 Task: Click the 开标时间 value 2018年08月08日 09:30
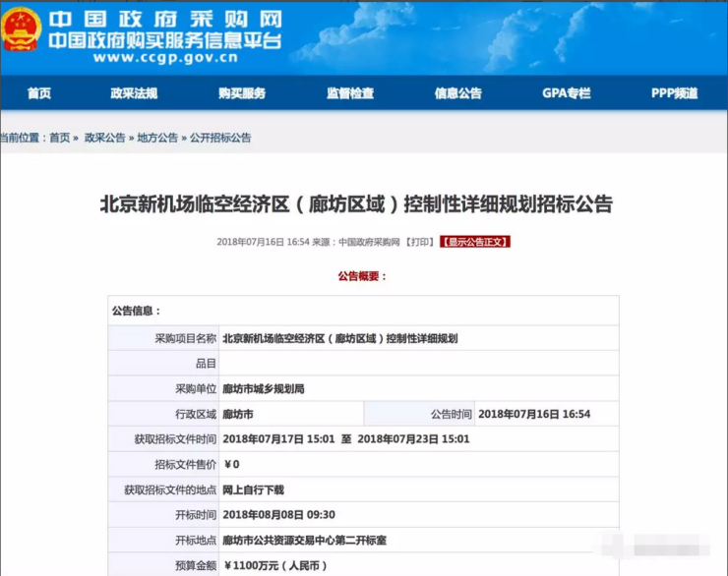click(279, 515)
